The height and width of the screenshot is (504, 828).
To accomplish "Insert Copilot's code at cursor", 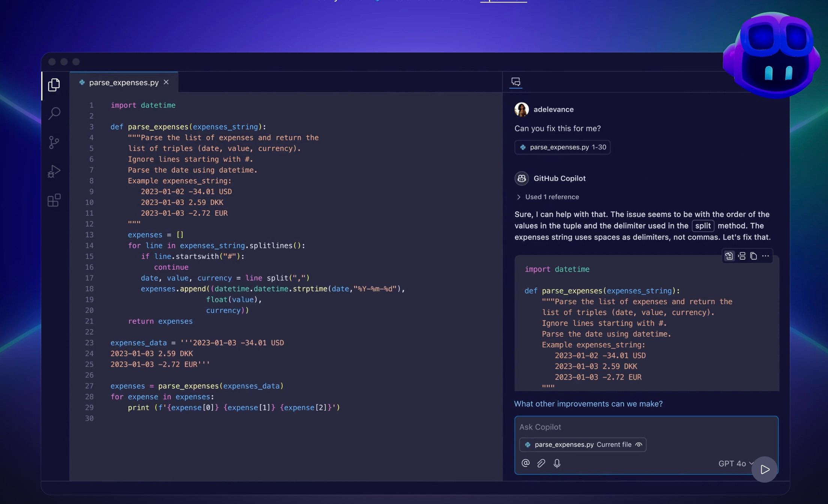I will tap(741, 256).
